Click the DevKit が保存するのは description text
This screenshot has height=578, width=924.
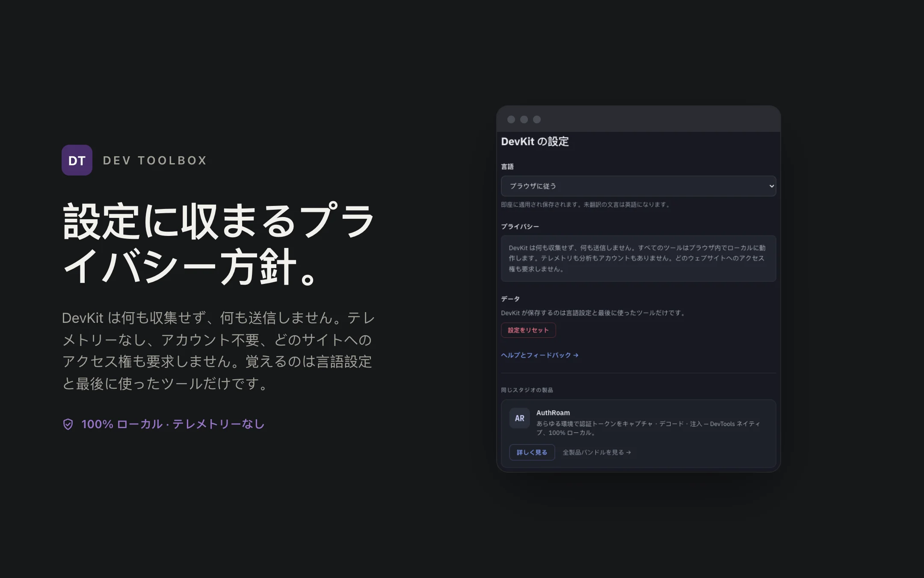click(x=593, y=313)
